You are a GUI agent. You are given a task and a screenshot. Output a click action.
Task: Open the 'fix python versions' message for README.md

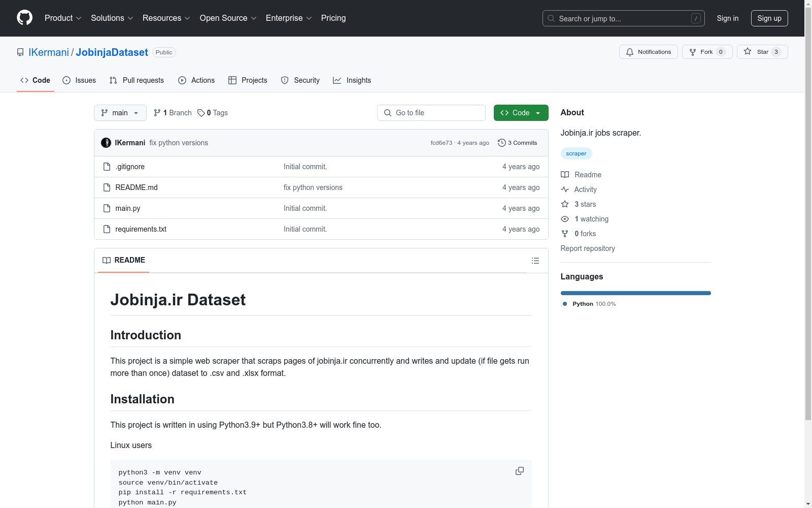(313, 187)
